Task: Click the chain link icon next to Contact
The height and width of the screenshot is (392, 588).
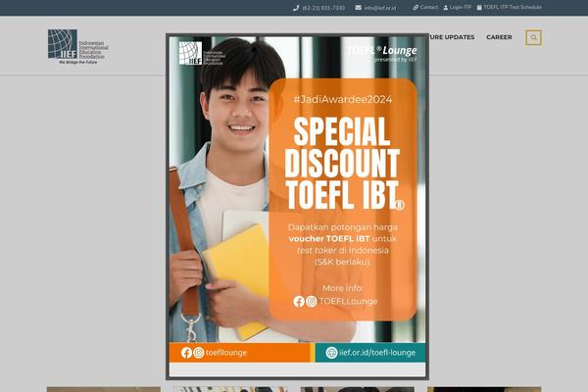Action: 416,8
